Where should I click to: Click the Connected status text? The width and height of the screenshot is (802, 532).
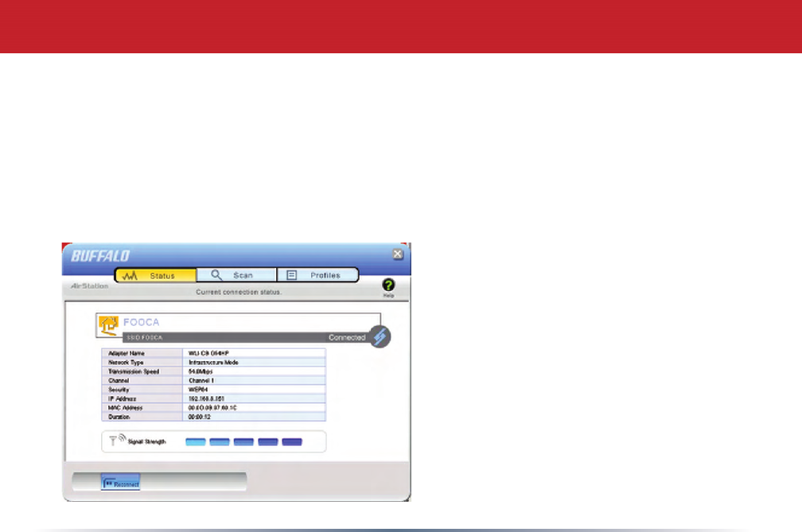click(347, 338)
